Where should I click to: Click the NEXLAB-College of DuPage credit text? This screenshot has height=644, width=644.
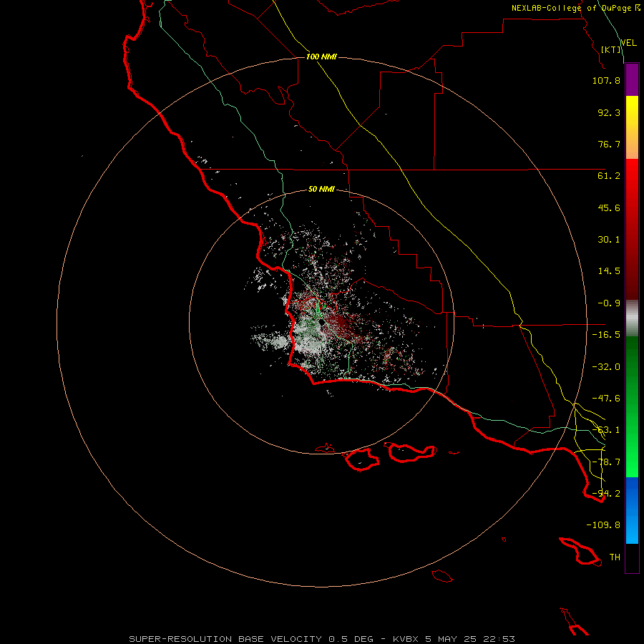coord(575,8)
